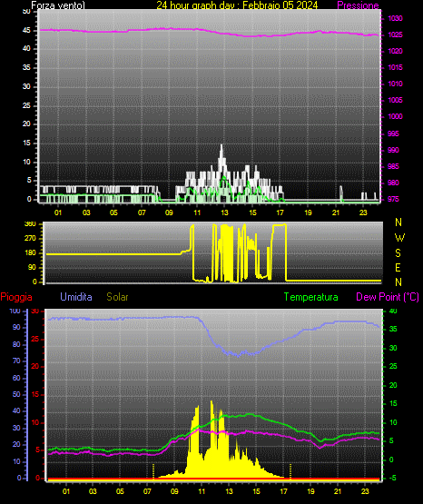Viewport: 423px width, 504px height.
Task: Click the W compass direction label
Action: pos(399,238)
